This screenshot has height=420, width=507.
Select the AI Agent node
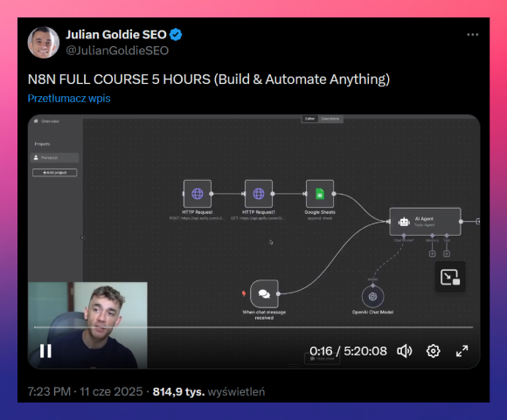[425, 222]
